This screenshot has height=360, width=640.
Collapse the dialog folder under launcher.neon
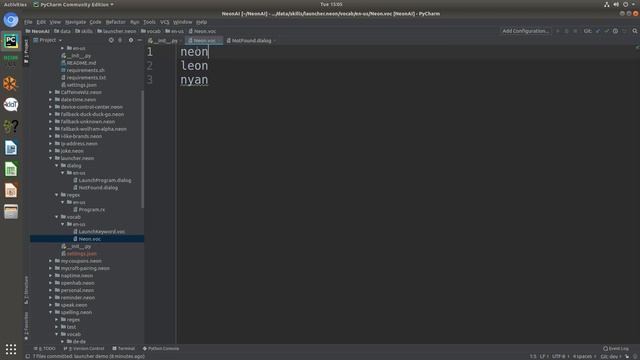pyautogui.click(x=57, y=166)
